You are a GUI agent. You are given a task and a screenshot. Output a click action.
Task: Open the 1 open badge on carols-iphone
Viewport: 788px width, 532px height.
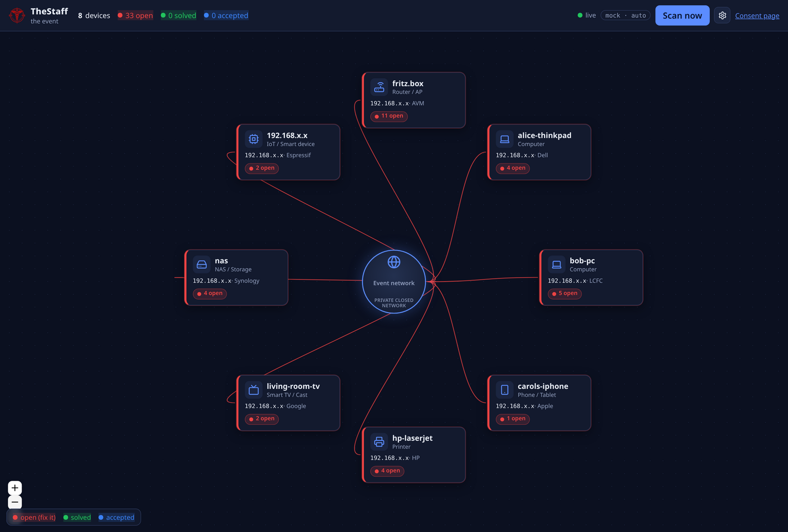pos(513,419)
